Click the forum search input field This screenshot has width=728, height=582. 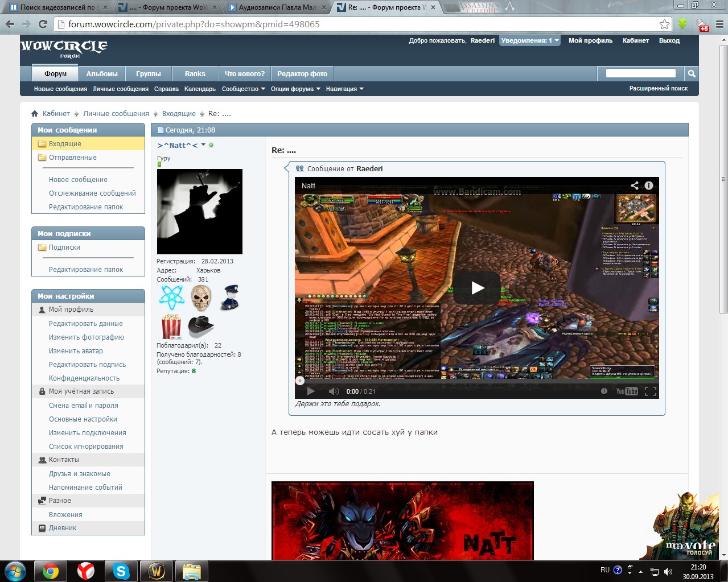(x=641, y=73)
